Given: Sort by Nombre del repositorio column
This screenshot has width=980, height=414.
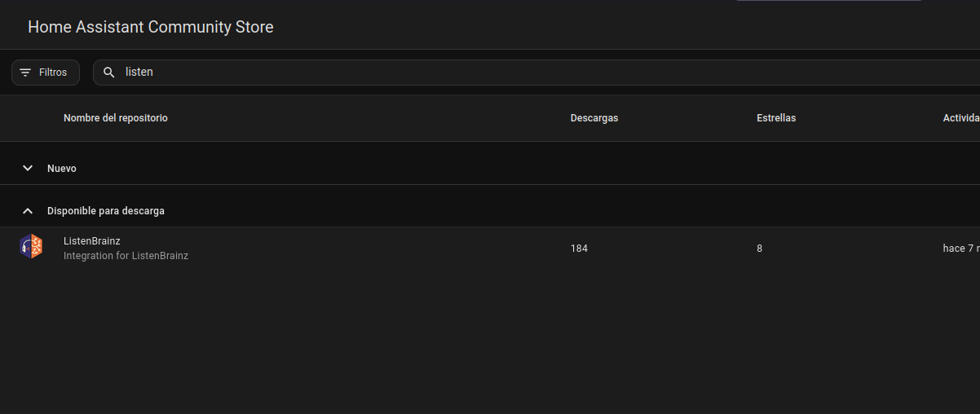Looking at the screenshot, I should click(x=116, y=118).
